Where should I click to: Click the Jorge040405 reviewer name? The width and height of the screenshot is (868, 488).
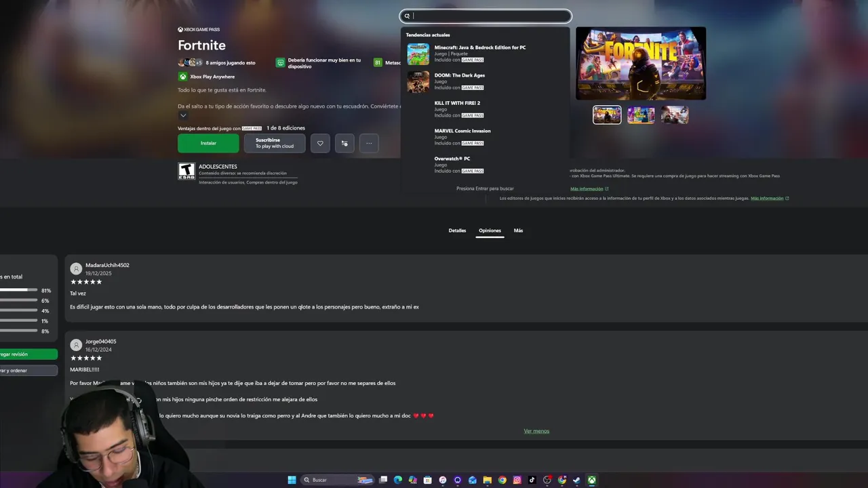(100, 342)
